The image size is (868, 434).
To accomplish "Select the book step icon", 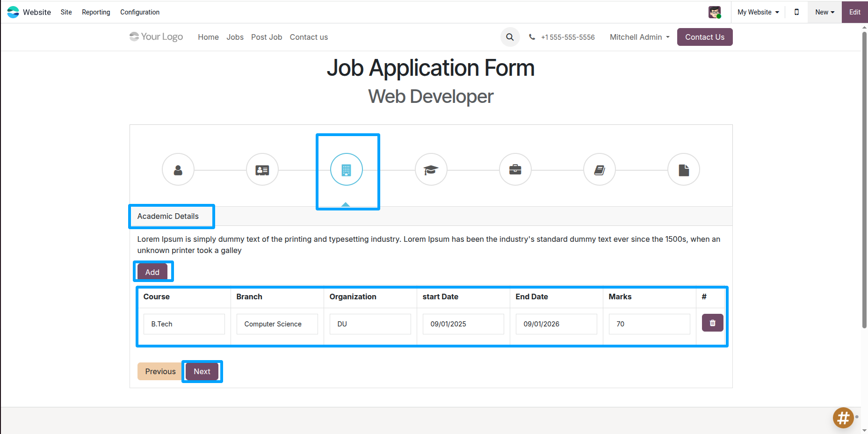I will click(599, 170).
